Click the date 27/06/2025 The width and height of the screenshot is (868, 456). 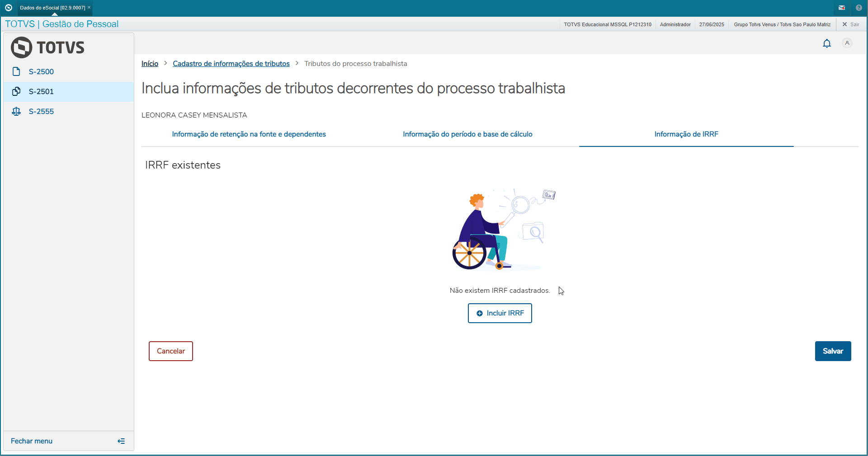pos(712,24)
